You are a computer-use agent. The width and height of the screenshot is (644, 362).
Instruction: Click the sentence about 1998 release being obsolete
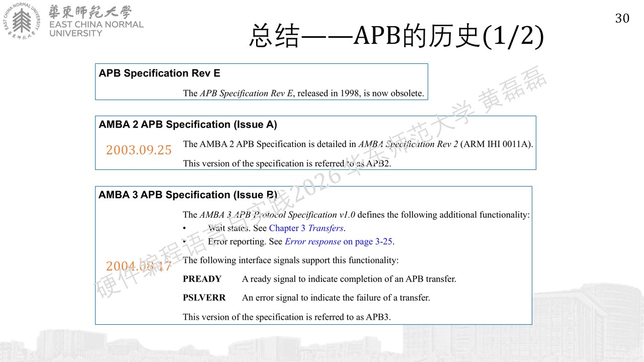(x=303, y=93)
